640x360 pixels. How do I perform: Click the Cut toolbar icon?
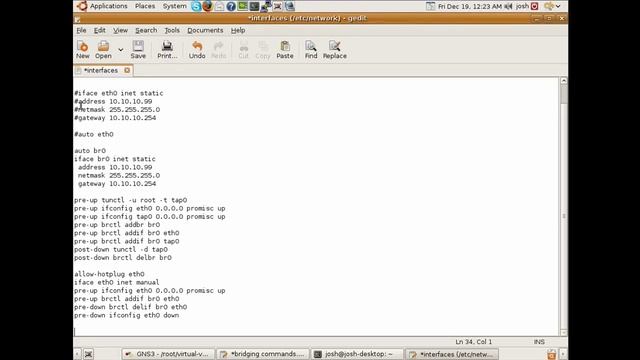[x=243, y=50]
